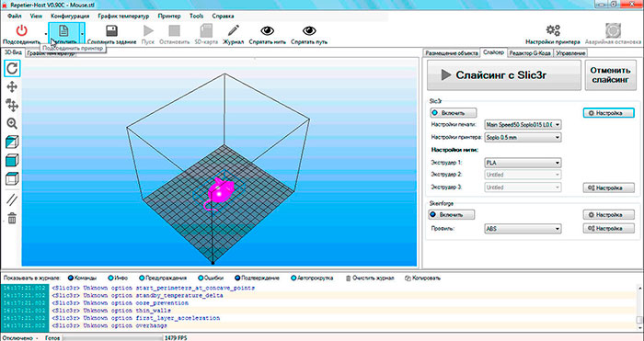Open Экструдер 3 Untitled dropdown

tap(523, 188)
